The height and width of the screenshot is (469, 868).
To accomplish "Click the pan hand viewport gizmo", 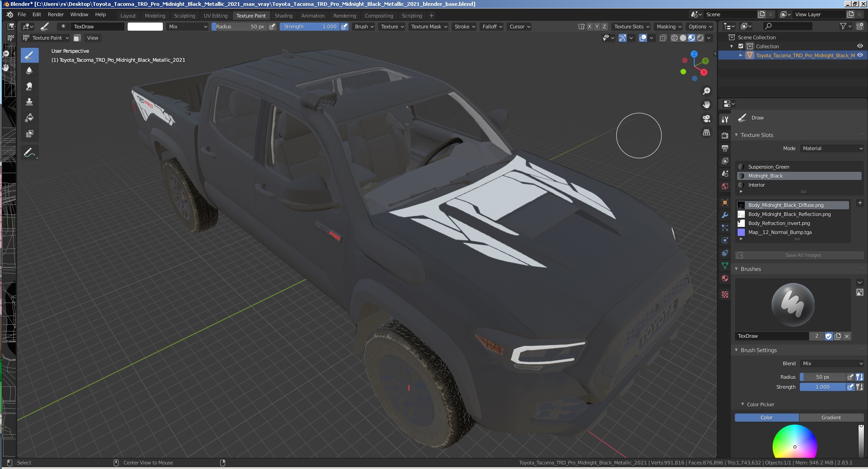I will click(x=706, y=105).
